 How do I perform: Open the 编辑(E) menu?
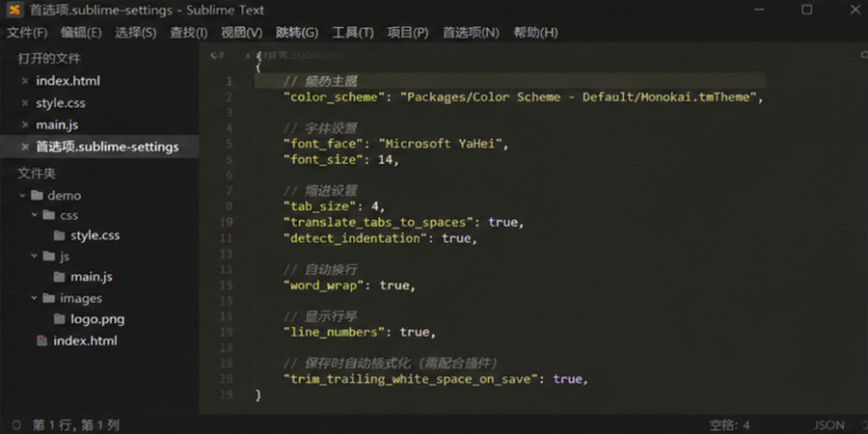tap(81, 33)
